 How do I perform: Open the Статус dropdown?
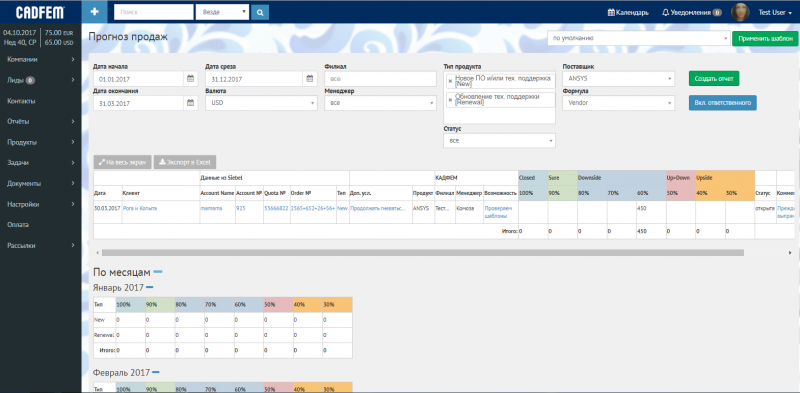click(x=499, y=141)
